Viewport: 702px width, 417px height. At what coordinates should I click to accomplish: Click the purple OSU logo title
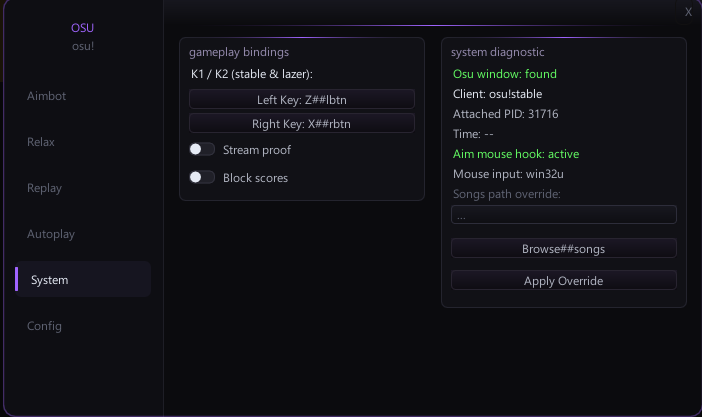[82, 28]
